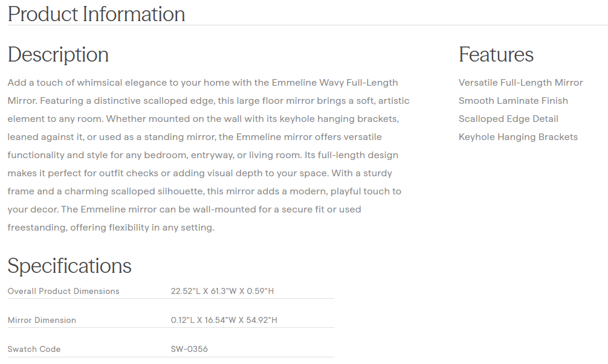Click the description's first line mentioning Emmeline Wavy
This screenshot has width=608, height=364.
(202, 83)
